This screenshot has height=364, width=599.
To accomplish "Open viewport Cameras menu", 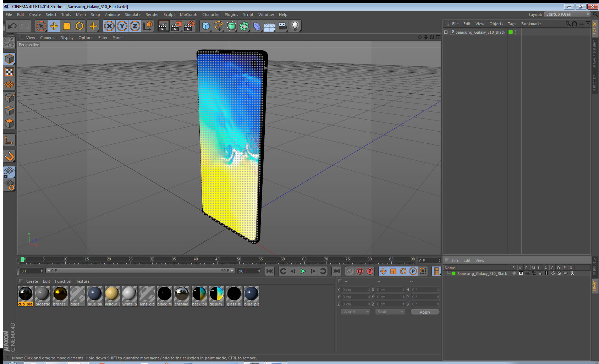I will 48,38.
